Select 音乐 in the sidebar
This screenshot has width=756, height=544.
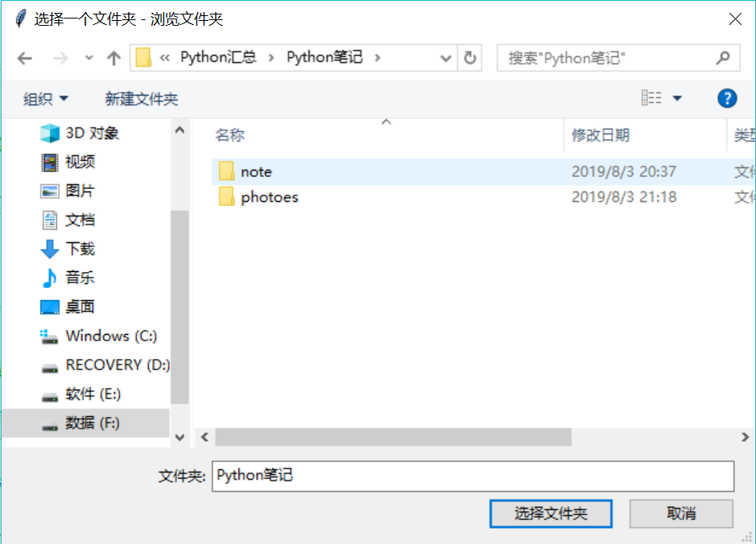(x=68, y=278)
